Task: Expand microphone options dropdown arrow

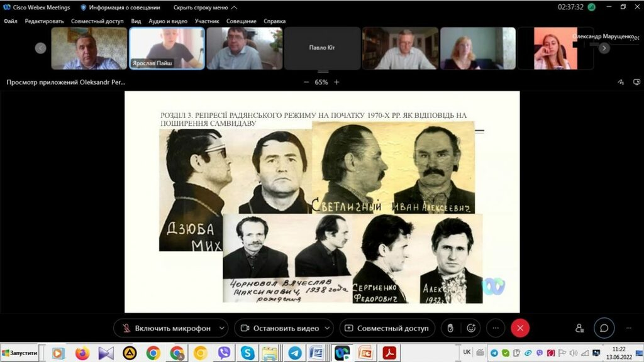Action: click(221, 328)
